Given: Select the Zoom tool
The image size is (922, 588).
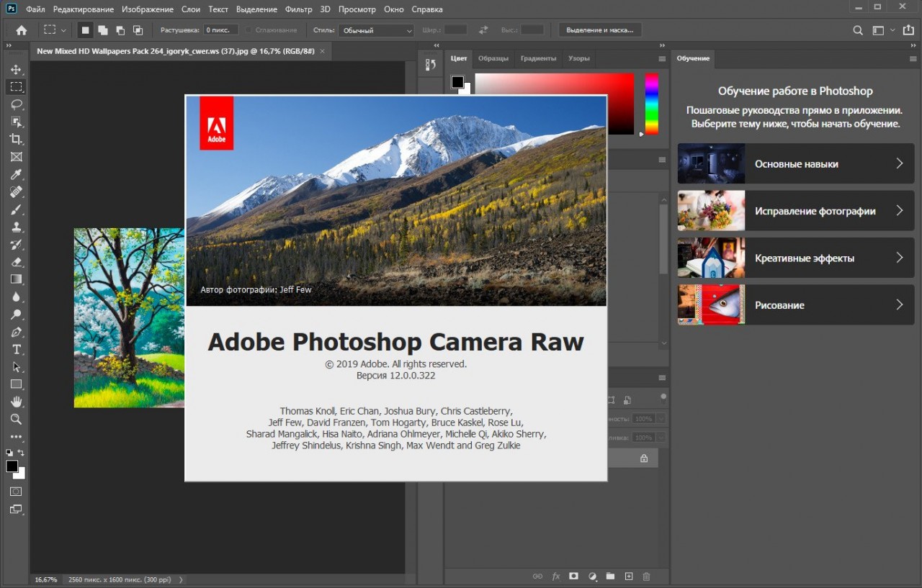Looking at the screenshot, I should coord(16,419).
